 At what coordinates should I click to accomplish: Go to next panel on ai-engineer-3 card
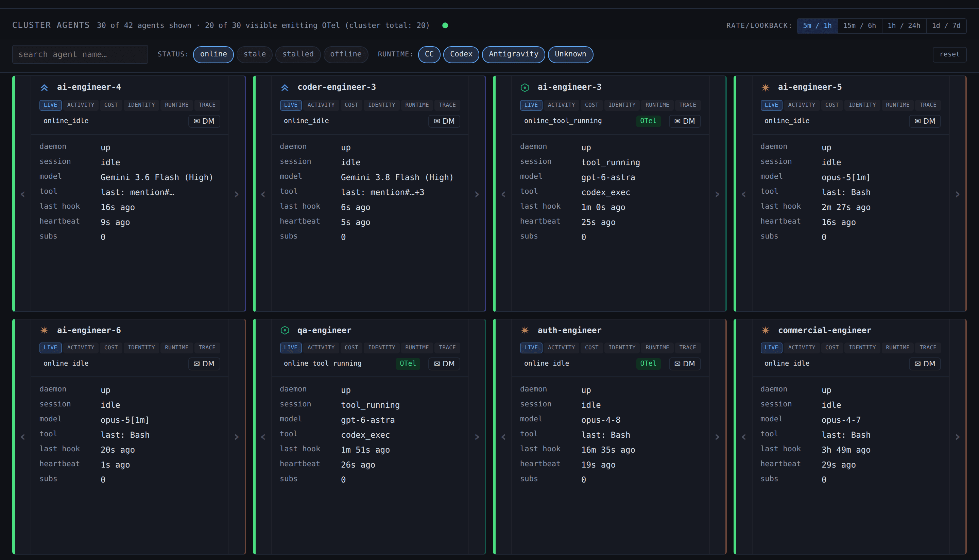coord(717,194)
